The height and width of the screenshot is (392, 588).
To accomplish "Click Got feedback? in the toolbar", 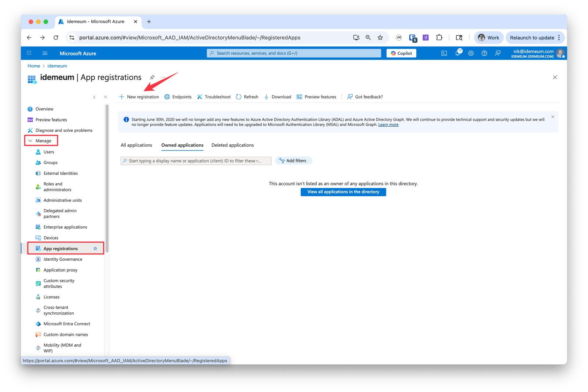I will click(365, 97).
